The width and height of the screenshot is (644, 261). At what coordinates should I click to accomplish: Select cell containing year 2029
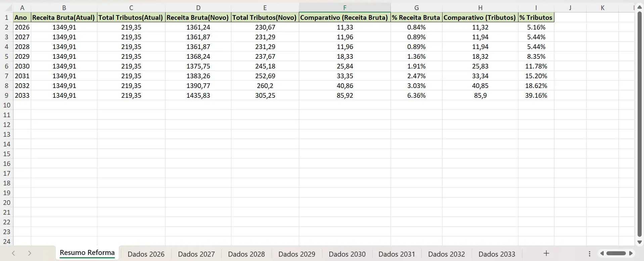coord(22,56)
